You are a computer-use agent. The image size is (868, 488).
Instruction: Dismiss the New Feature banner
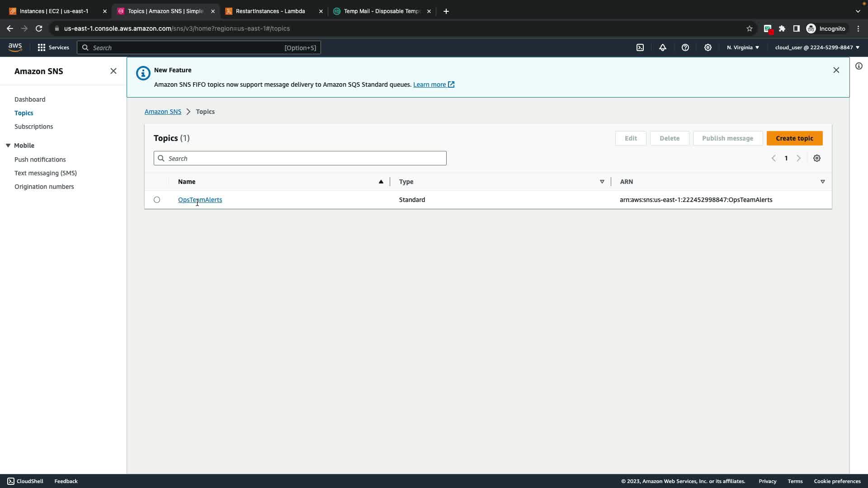(x=836, y=70)
